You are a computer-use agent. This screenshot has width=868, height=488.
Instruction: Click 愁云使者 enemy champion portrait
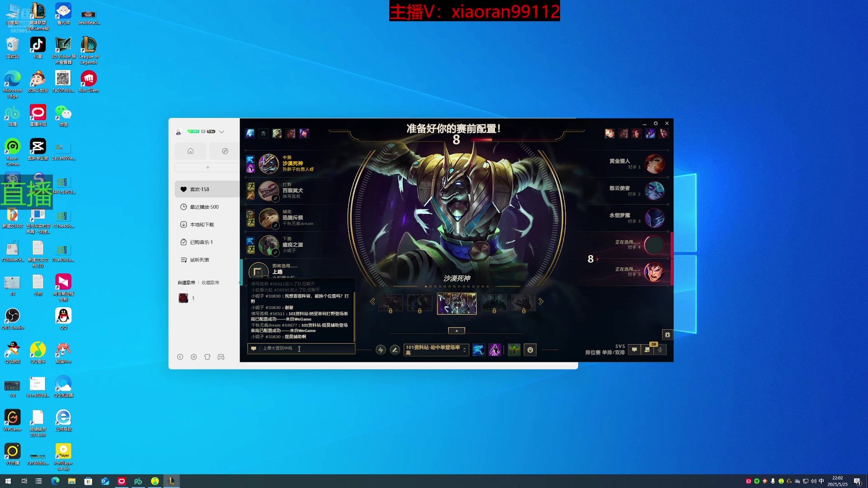coord(654,191)
